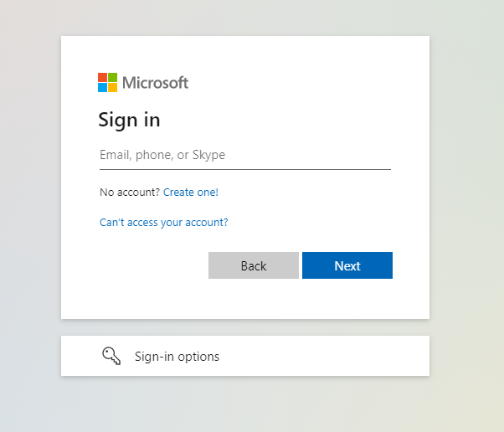Click the blue square in the Microsoft logo
The height and width of the screenshot is (432, 504).
tap(102, 87)
